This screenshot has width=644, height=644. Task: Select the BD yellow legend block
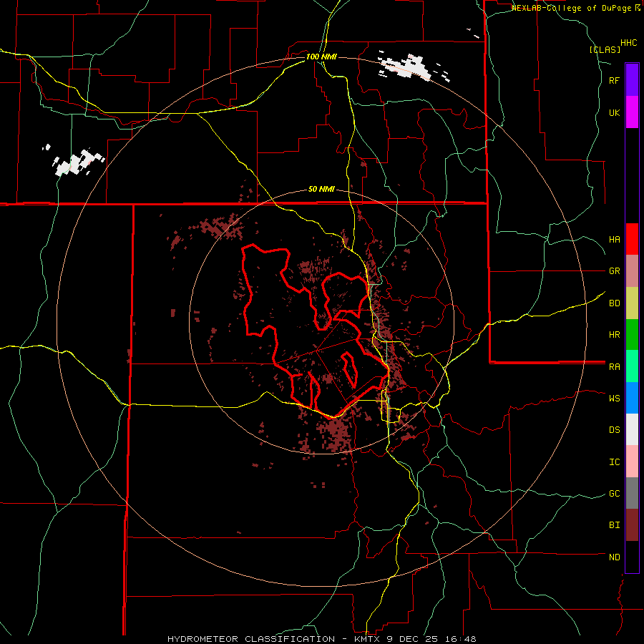click(632, 303)
